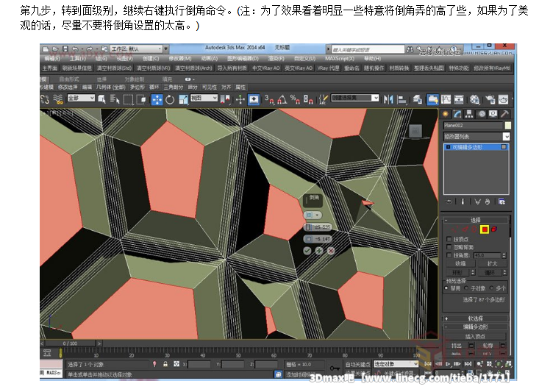Viewport: 539px width, 392px height.
Task: Select Polygon sub-object level red square
Action: 485,229
